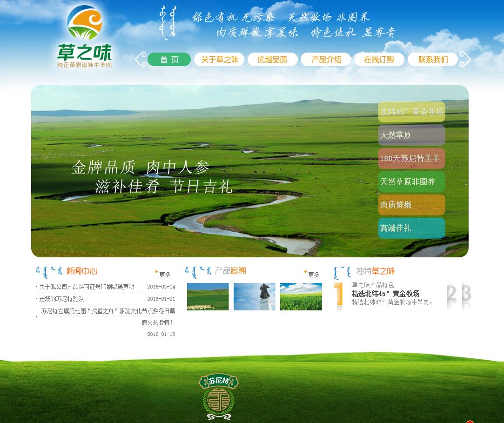
Task: Click the teal 高端佳礼 banner button
Action: click(411, 228)
